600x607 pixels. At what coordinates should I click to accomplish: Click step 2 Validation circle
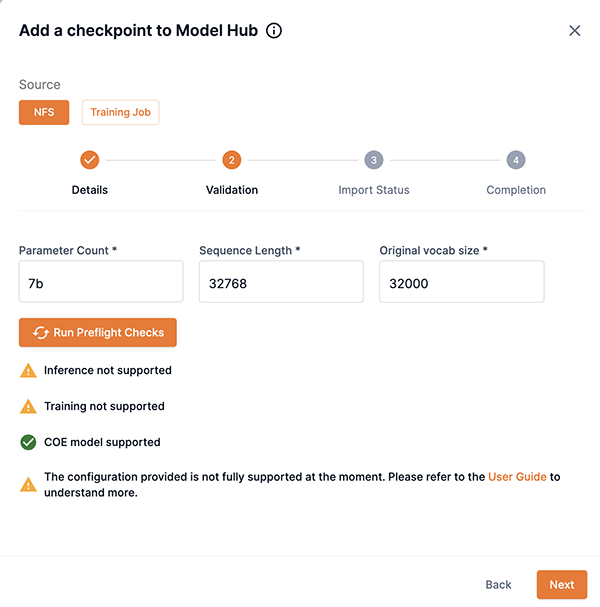pyautogui.click(x=232, y=160)
